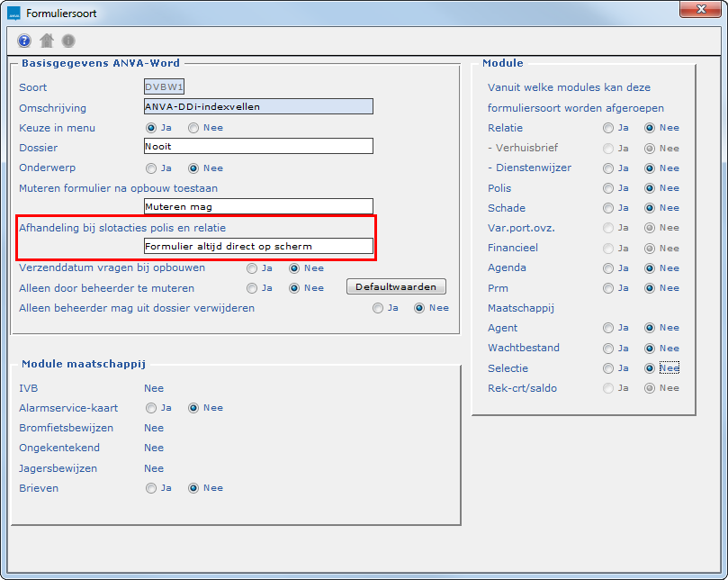The height and width of the screenshot is (580, 728).
Task: Select Ja for Brieven
Action: click(x=151, y=488)
